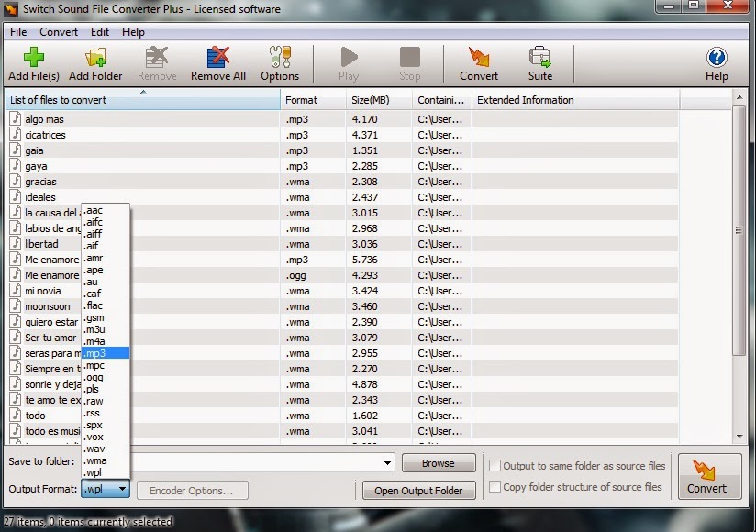Click the Encoder Options button
The width and height of the screenshot is (756, 532).
tap(192, 491)
